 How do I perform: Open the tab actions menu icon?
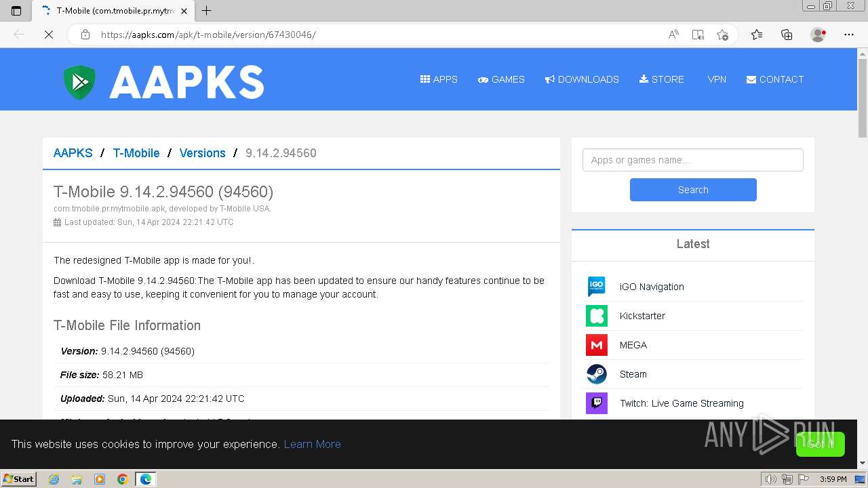pos(16,11)
